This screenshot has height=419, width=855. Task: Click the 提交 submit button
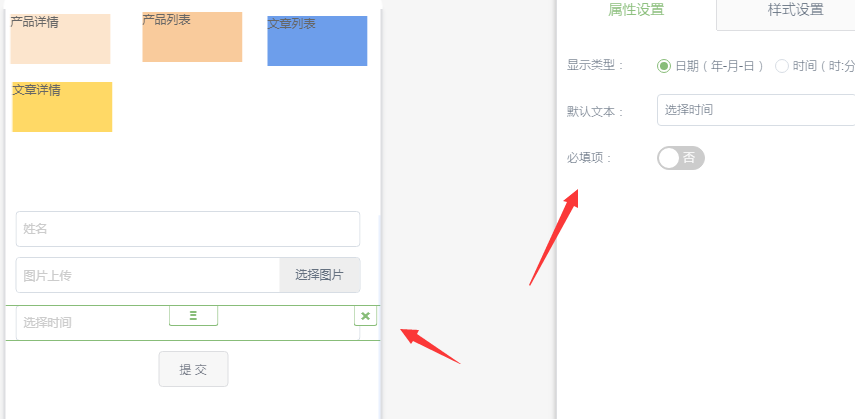[x=193, y=369]
